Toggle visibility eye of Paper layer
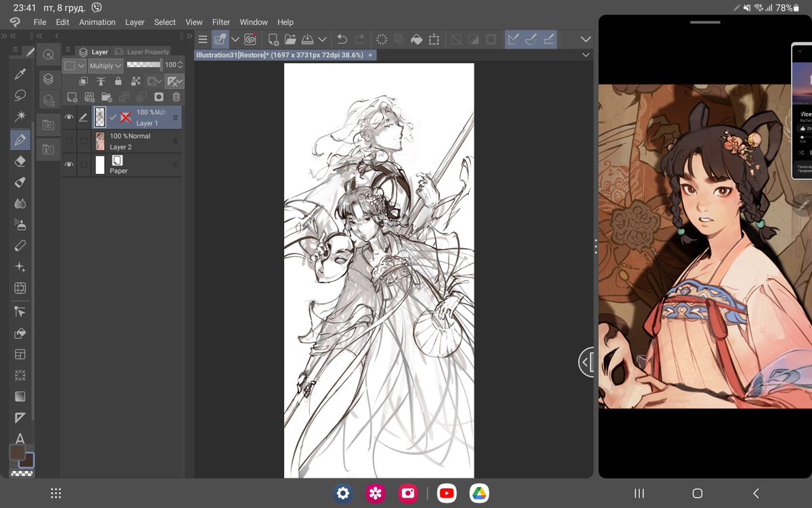 coord(69,164)
